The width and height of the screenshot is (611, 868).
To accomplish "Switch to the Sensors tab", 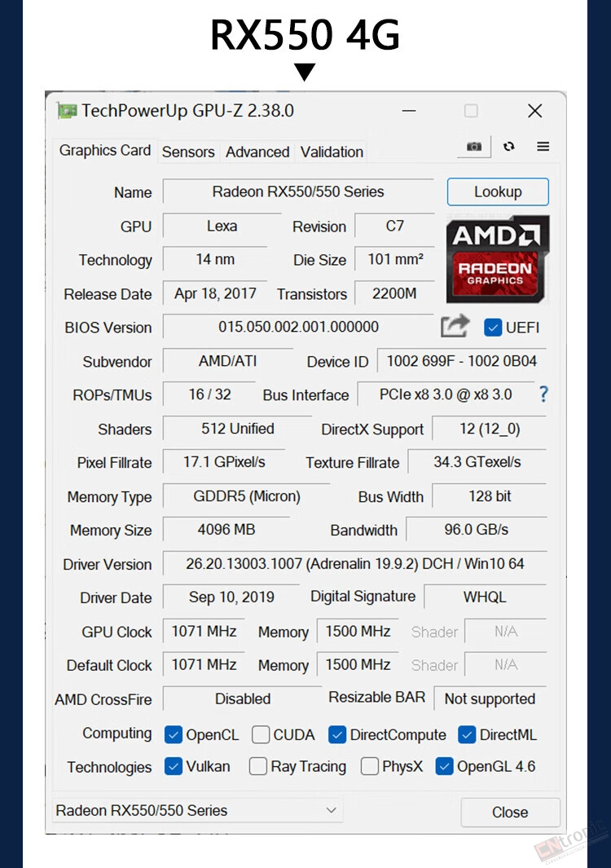I will (188, 152).
